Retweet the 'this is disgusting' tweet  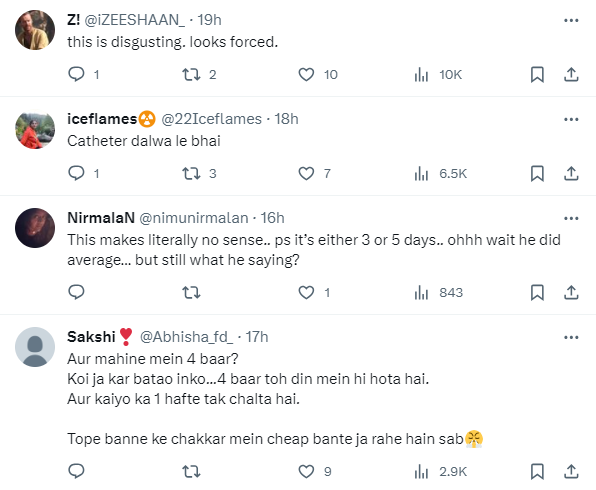coord(191,75)
